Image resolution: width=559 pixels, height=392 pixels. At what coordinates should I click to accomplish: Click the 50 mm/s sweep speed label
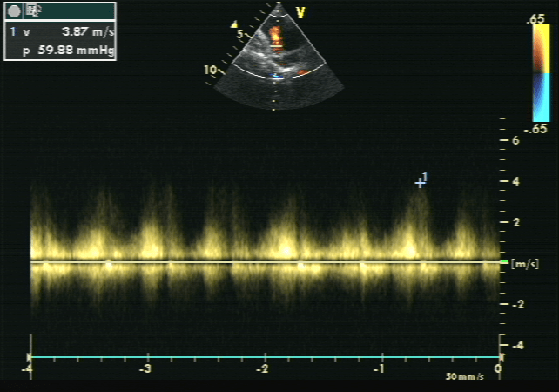point(465,376)
